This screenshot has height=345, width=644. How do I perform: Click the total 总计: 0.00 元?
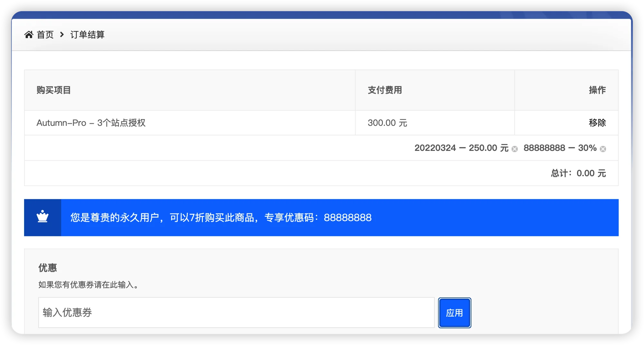pyautogui.click(x=578, y=173)
